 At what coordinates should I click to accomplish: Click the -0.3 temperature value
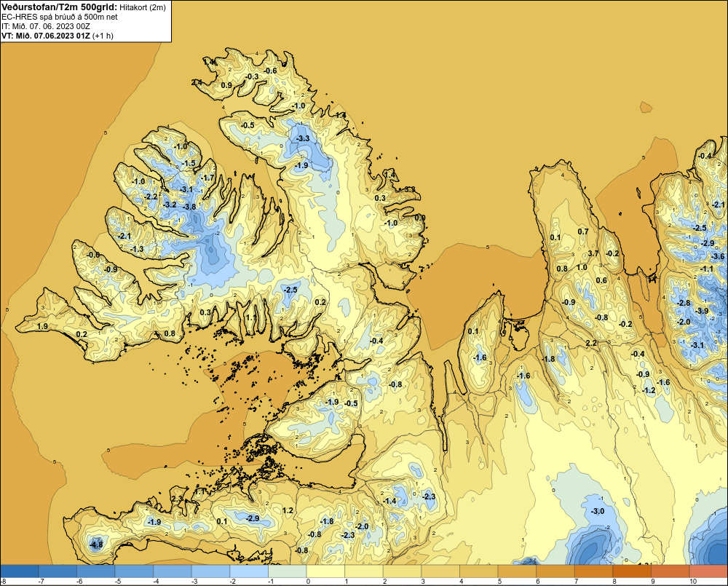click(x=252, y=76)
